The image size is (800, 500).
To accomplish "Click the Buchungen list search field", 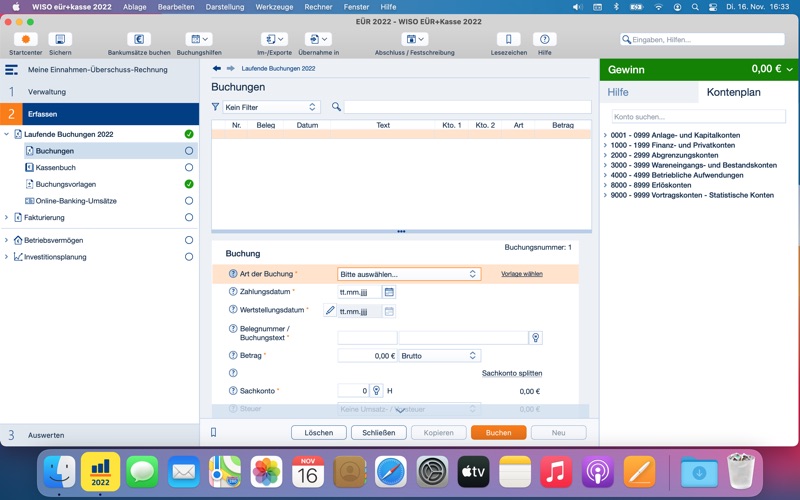I will point(467,107).
